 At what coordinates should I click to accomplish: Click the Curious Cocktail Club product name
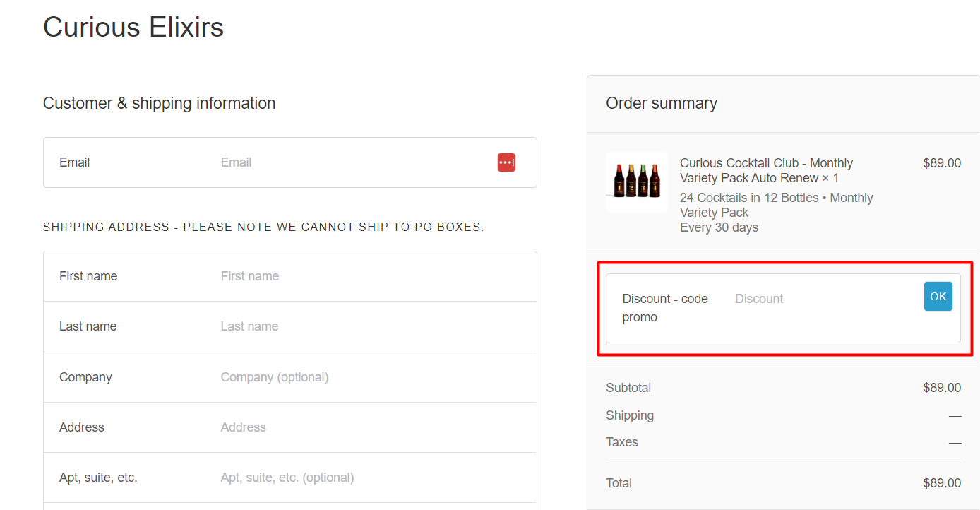[767, 170]
